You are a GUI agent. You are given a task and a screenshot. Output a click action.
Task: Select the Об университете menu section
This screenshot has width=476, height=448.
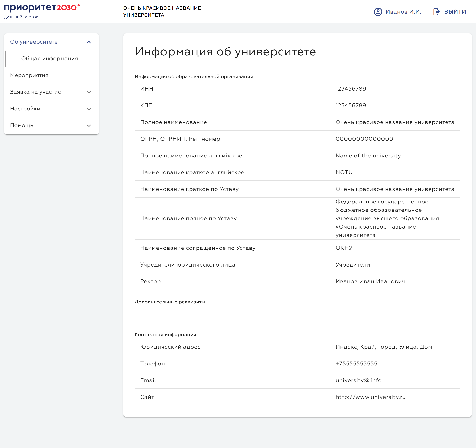coord(34,42)
